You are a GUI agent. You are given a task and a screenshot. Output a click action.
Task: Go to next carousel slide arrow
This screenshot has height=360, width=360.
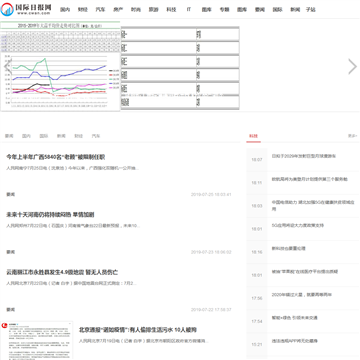pyautogui.click(x=352, y=66)
